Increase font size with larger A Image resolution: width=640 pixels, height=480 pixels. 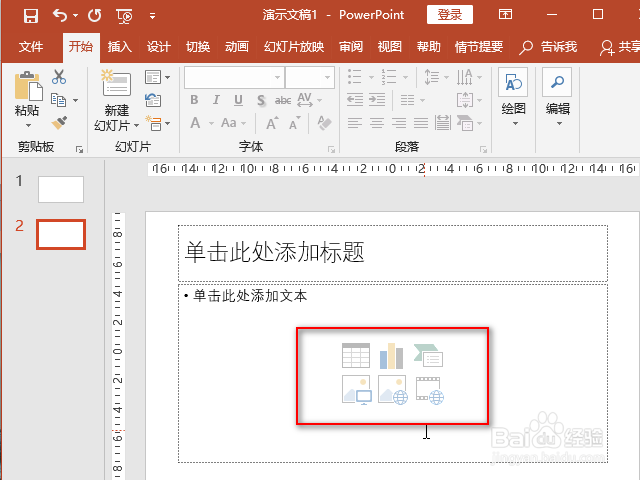(x=272, y=123)
